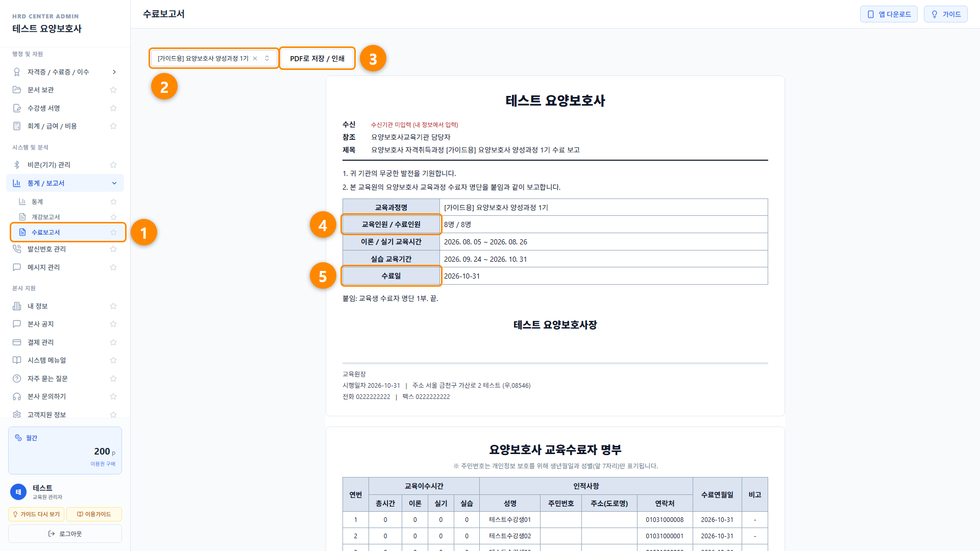This screenshot has height=551, width=980.
Task: Toggle star for 본사 공지
Action: (113, 324)
